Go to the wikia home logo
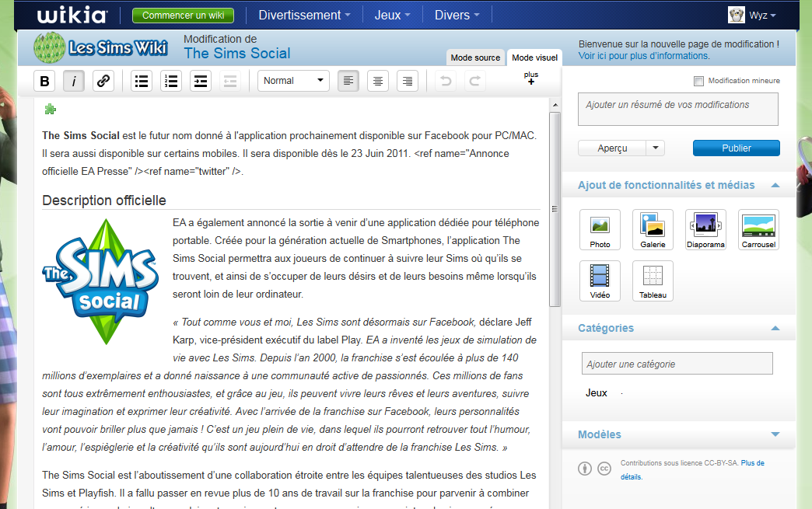 [x=72, y=15]
